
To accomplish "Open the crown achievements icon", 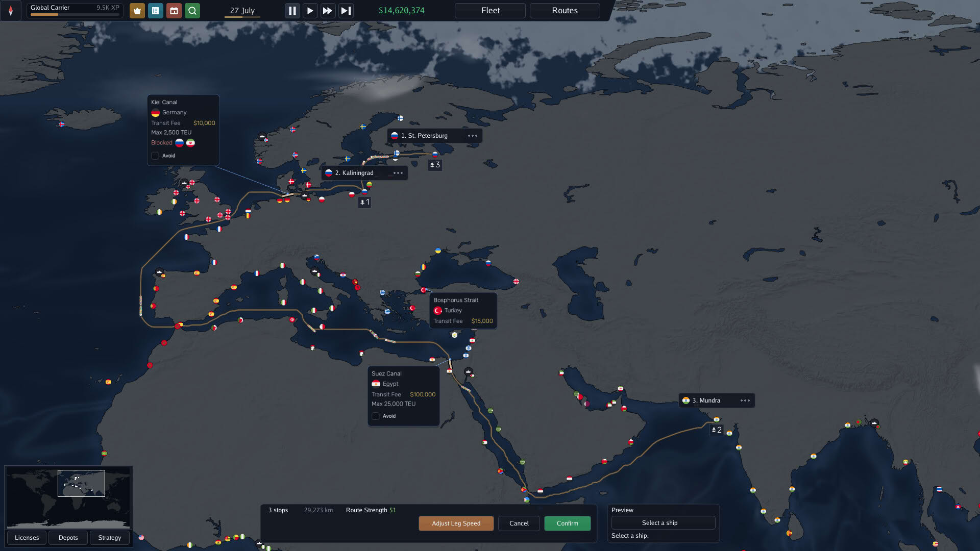I will pyautogui.click(x=137, y=11).
